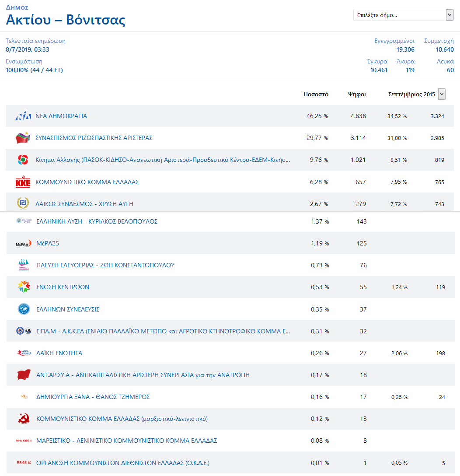This screenshot has height=476, width=460.
Task: Click the 2015 vote count 3.324
Action: (437, 116)
